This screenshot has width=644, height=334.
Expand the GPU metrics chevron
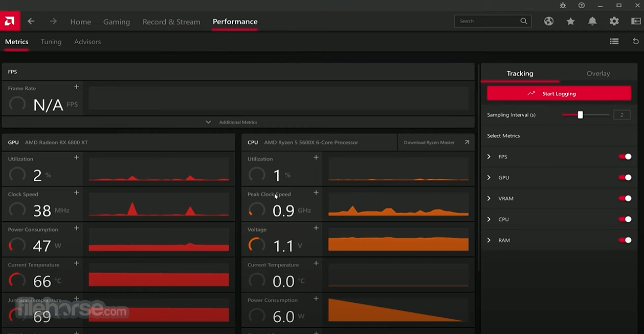[x=489, y=178]
